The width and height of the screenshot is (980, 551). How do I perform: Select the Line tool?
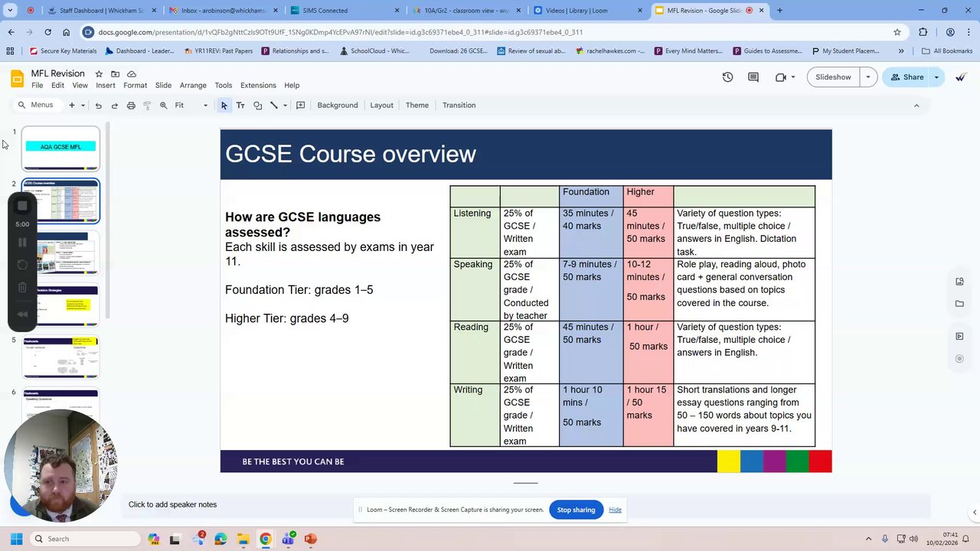(x=273, y=106)
